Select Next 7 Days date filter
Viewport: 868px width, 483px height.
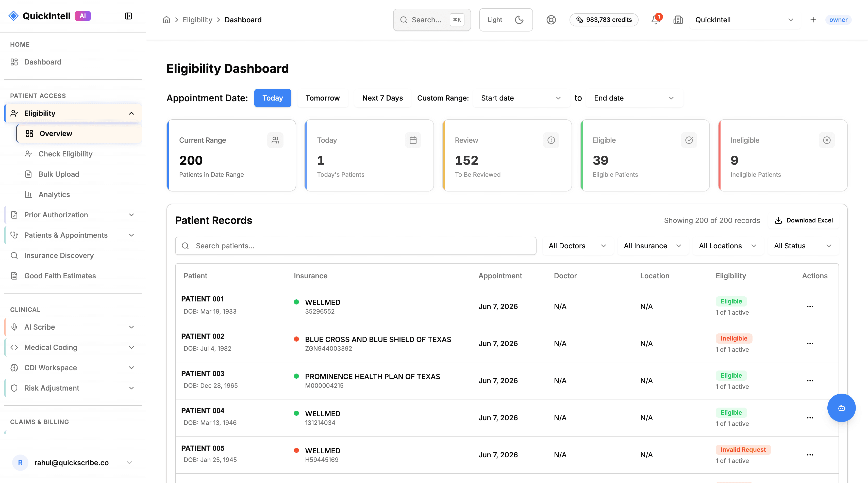(382, 98)
